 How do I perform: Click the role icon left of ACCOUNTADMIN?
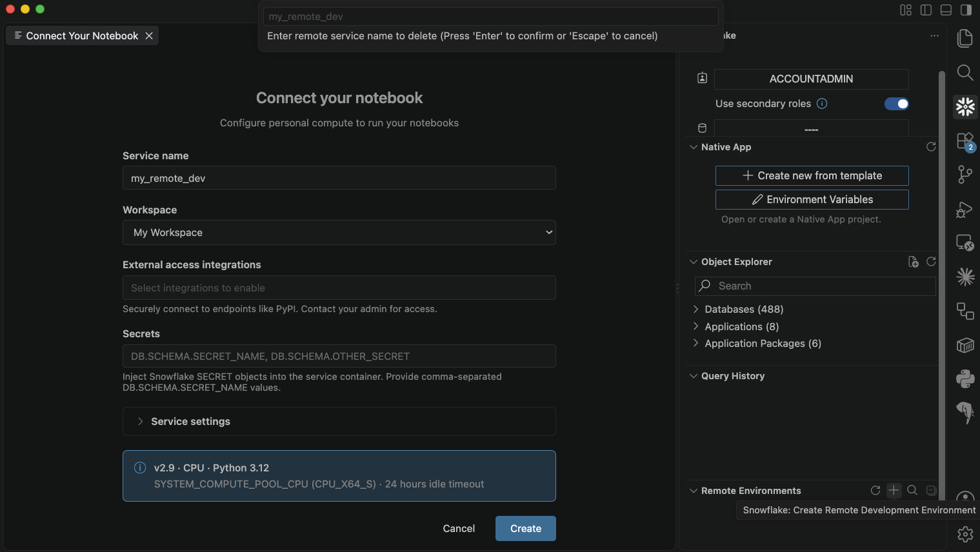point(703,78)
